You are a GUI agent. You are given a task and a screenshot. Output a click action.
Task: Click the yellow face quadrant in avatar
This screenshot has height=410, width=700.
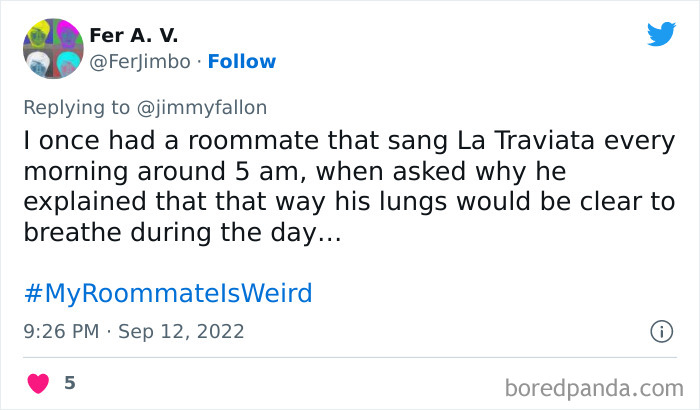[37, 34]
